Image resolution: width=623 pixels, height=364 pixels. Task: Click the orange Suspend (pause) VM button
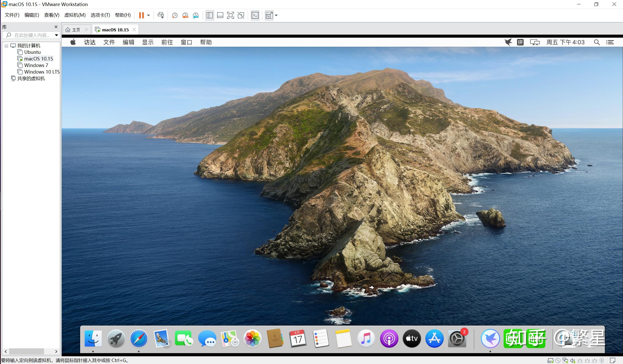tap(141, 15)
